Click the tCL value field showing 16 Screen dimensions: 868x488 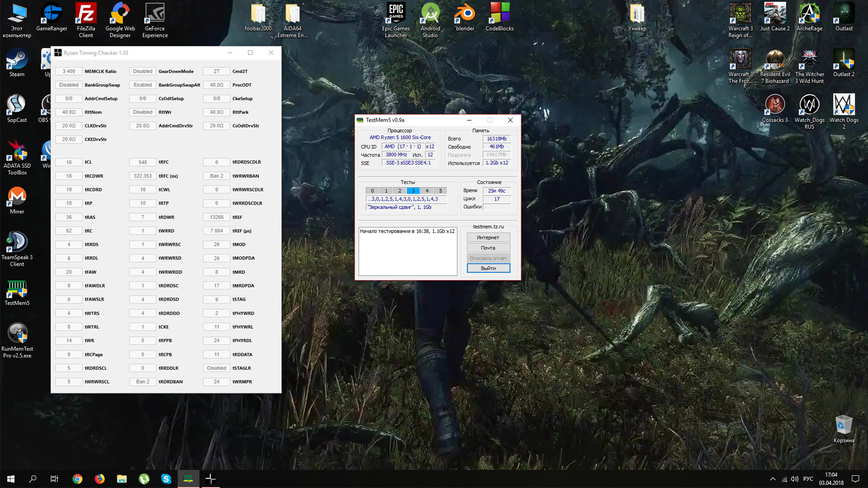[x=69, y=162]
